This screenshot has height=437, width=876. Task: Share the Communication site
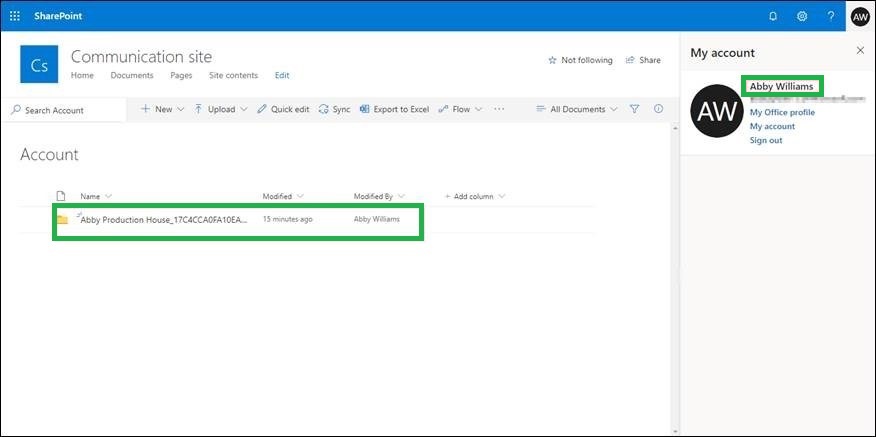click(x=642, y=60)
